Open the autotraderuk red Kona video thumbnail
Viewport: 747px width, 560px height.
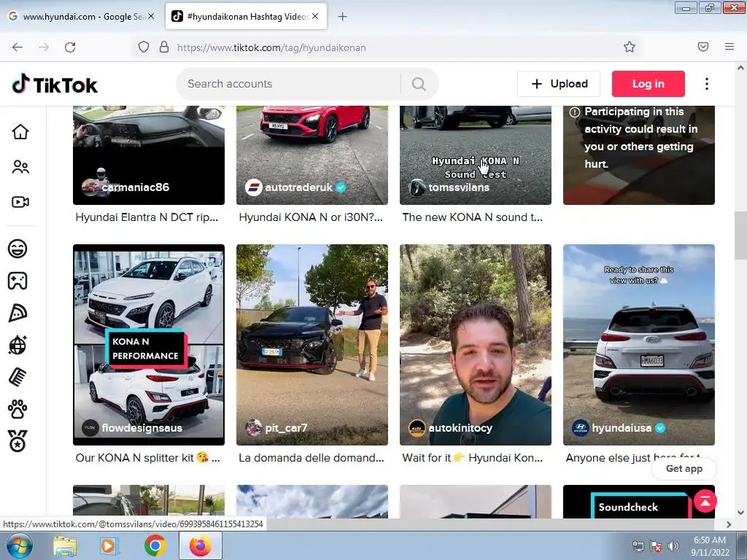pos(312,155)
